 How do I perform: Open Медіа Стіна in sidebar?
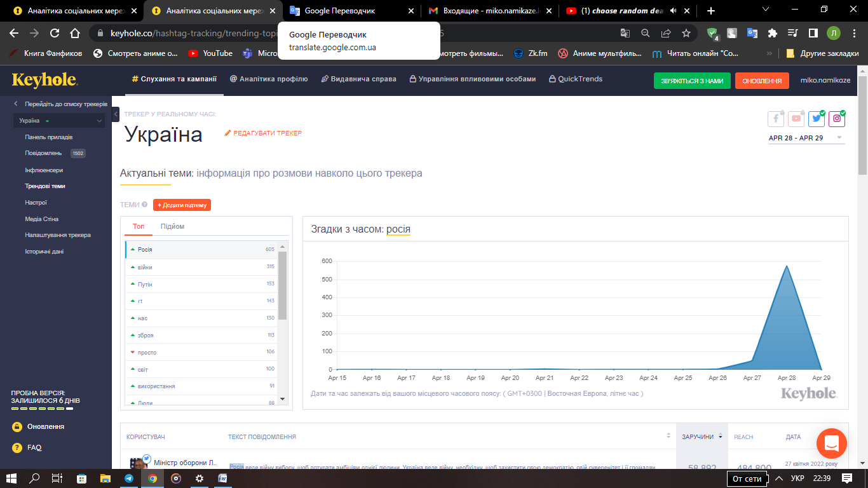click(42, 219)
